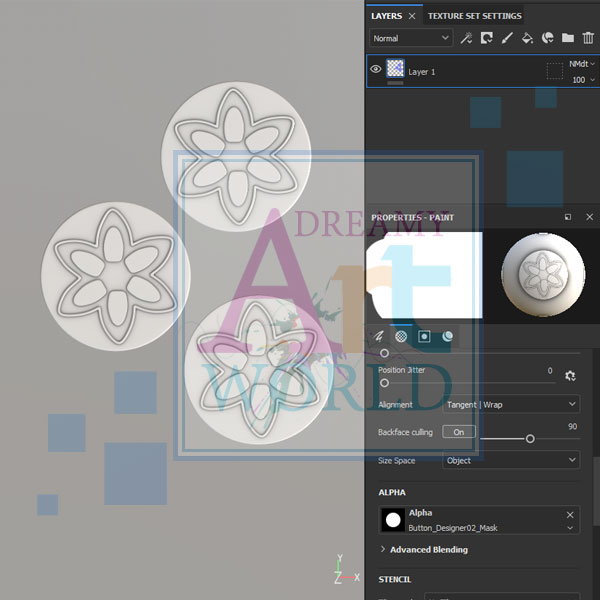Viewport: 600px width, 600px height.
Task: Open the Brush properties section icon
Action: pos(379,337)
